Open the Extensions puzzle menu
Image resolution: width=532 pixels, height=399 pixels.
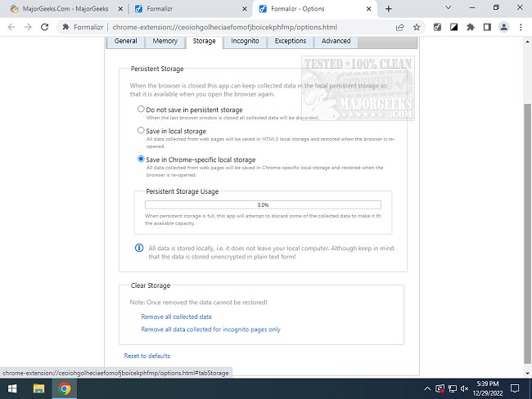471,27
